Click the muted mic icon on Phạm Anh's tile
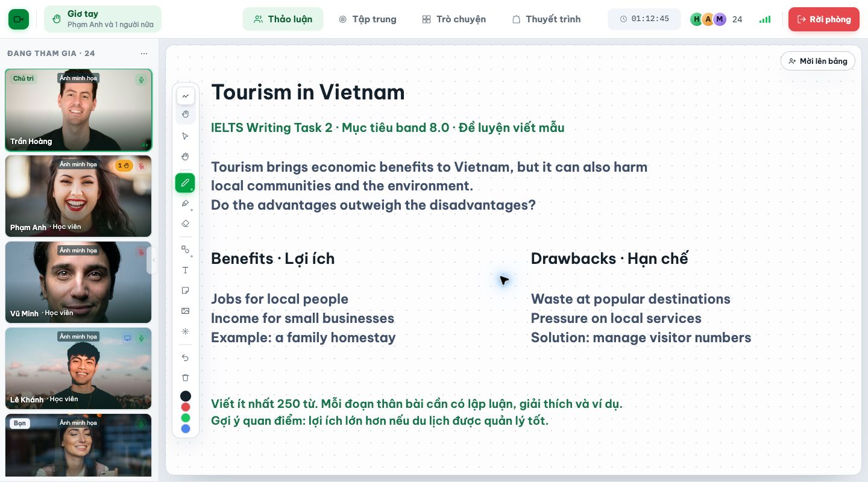The image size is (868, 482). (x=141, y=166)
